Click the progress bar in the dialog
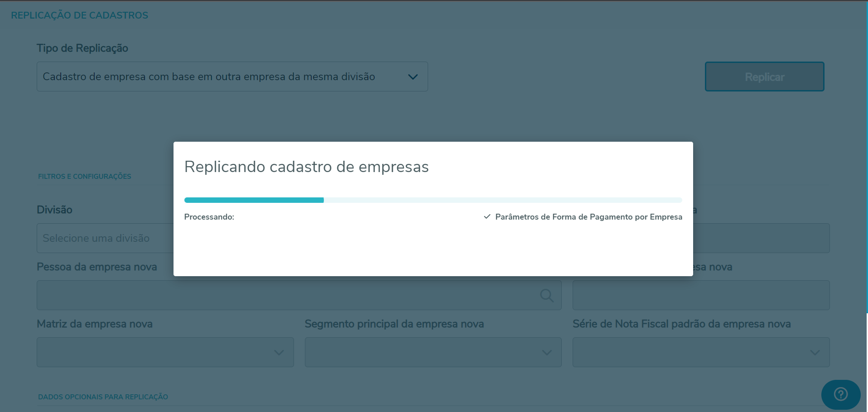The width and height of the screenshot is (868, 412). (x=433, y=200)
